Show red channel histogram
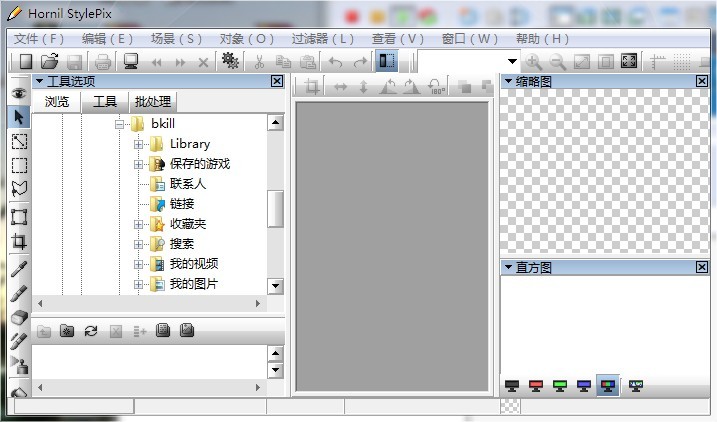 click(535, 386)
